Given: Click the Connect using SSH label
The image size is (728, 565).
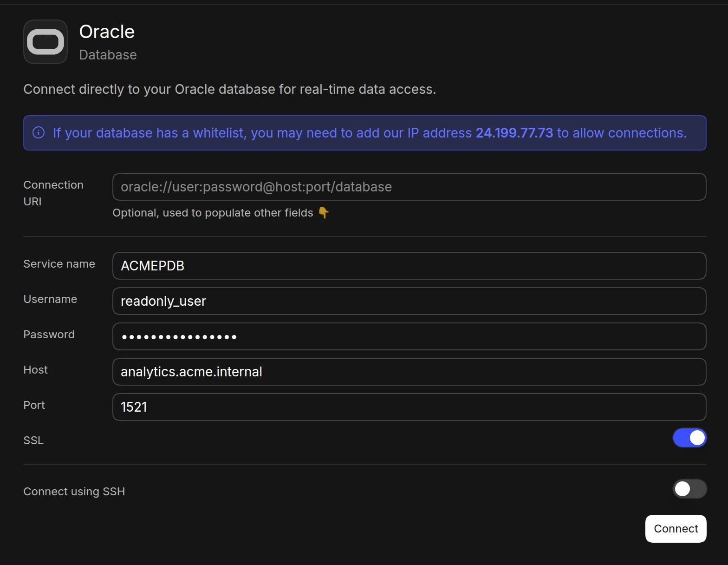Looking at the screenshot, I should 74,492.
